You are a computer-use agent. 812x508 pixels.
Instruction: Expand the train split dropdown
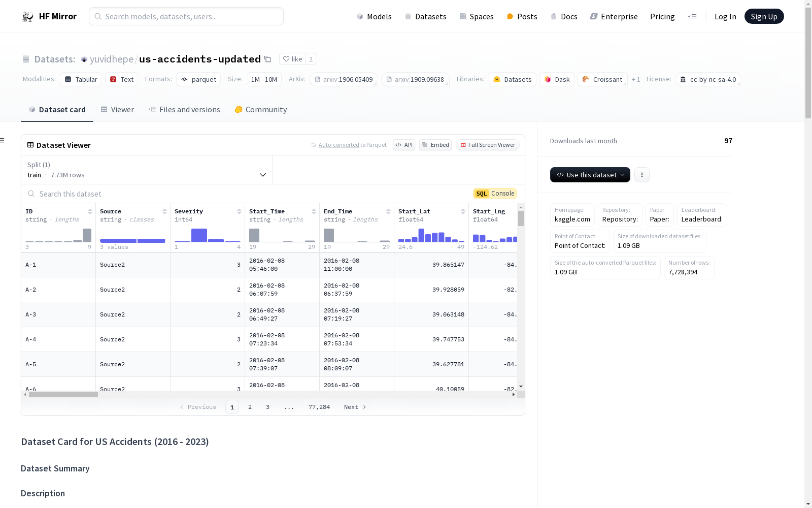coord(147,170)
